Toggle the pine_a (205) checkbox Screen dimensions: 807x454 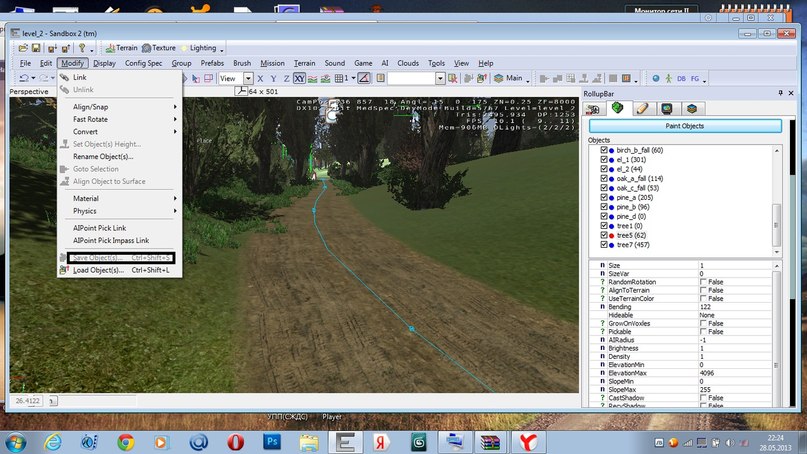(604, 197)
